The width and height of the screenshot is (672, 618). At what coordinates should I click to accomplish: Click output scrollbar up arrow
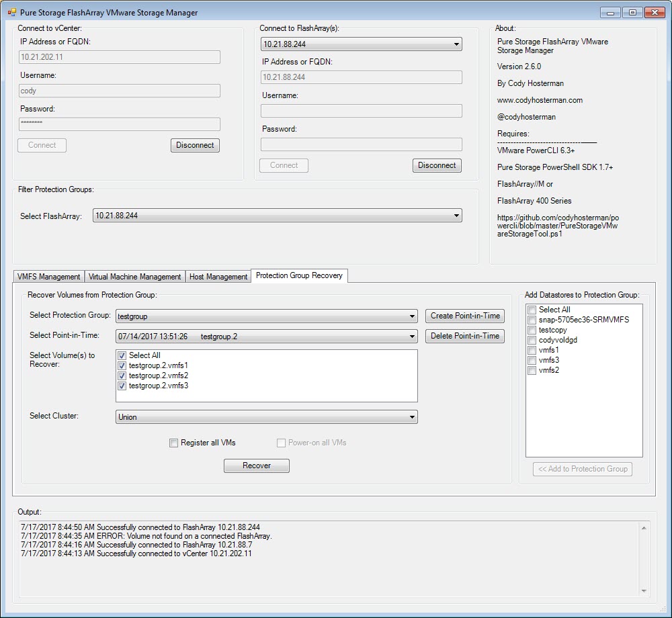click(x=644, y=528)
